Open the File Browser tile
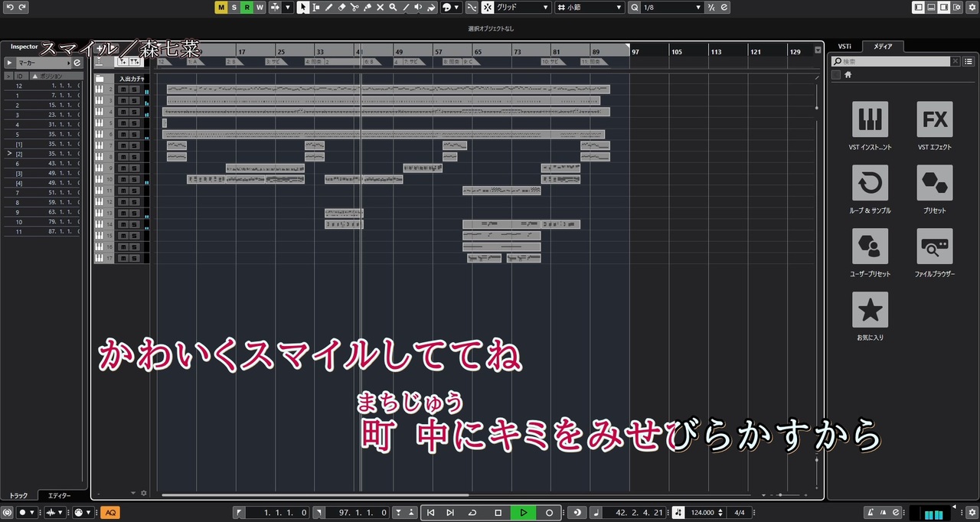 pyautogui.click(x=935, y=246)
